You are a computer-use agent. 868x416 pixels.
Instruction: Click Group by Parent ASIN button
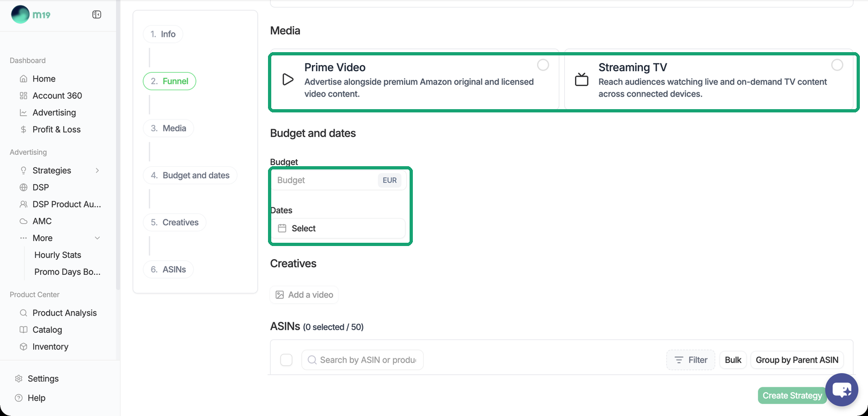[797, 360]
